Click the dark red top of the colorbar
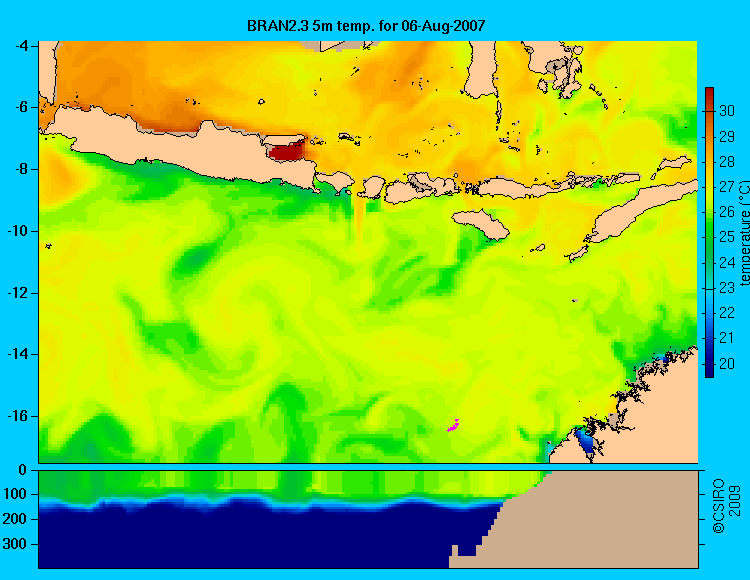Viewport: 750px width, 580px height. click(709, 96)
